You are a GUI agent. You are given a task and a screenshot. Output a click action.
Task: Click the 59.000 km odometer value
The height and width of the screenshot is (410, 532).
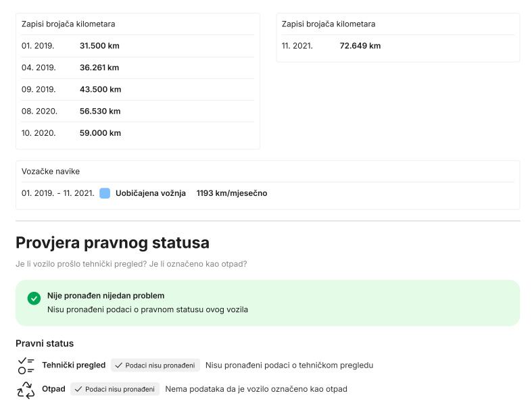(x=100, y=133)
